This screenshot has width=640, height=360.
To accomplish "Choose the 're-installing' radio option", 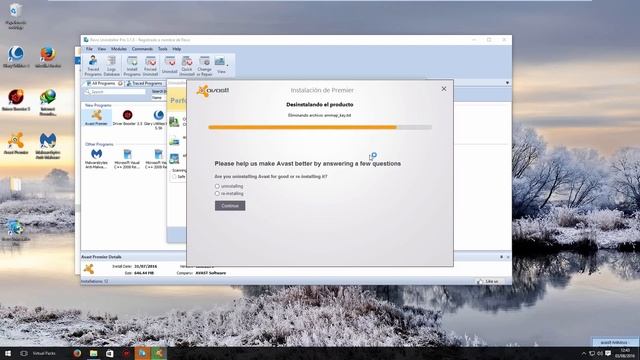I will click(217, 193).
